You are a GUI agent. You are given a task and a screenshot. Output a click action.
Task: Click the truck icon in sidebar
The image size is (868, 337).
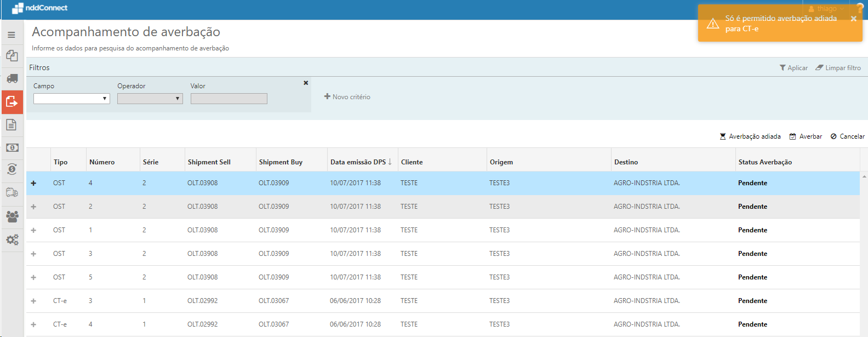tap(12, 79)
